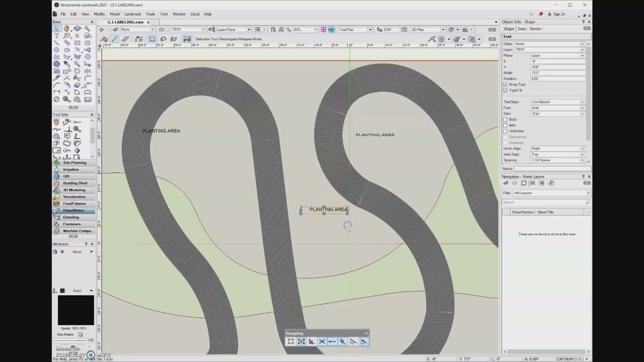Select the Text tool in Basic palette
Screen dimensions: 644x362
(x=56, y=36)
